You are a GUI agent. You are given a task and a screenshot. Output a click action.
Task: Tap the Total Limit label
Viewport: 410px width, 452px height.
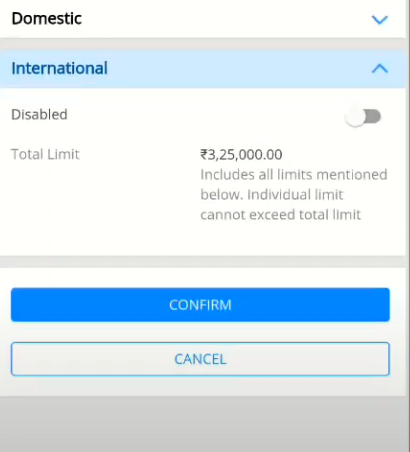45,154
